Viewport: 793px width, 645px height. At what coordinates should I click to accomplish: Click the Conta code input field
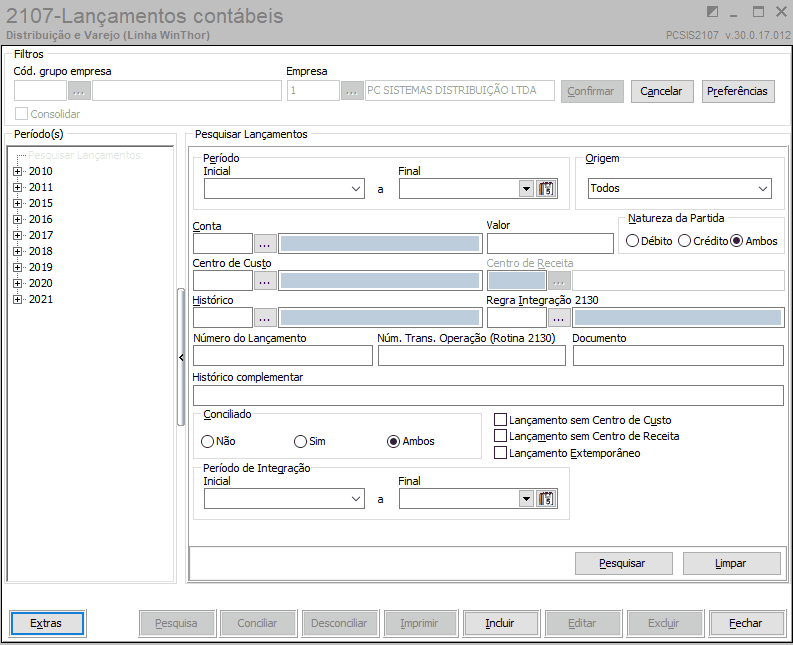click(223, 244)
